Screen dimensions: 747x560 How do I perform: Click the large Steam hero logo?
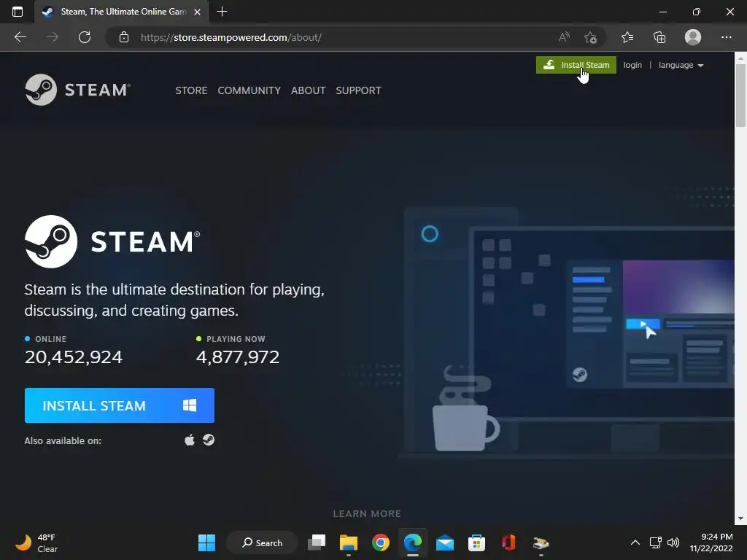tap(112, 241)
